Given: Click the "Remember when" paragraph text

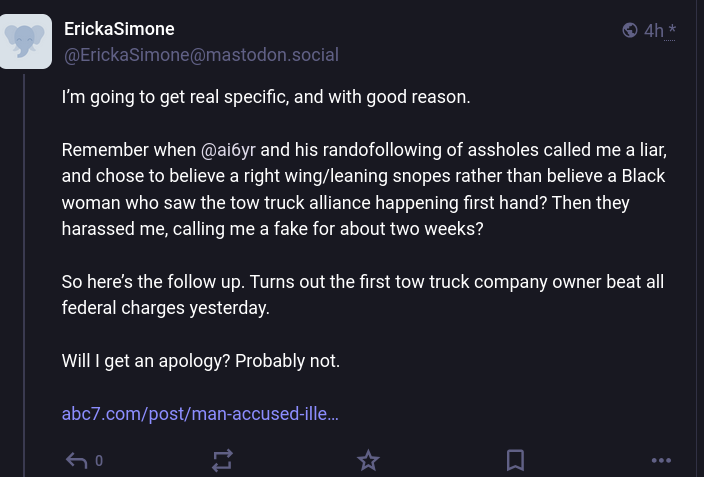Looking at the screenshot, I should click(130, 150).
